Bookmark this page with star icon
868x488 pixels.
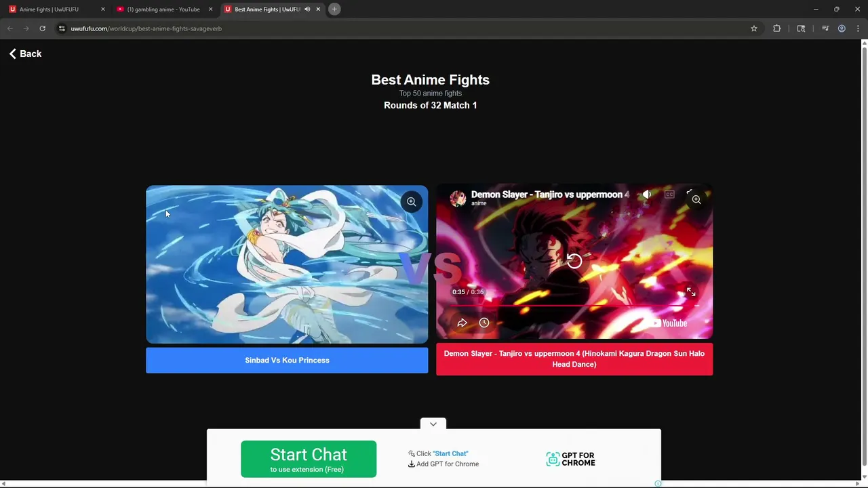pos(753,28)
